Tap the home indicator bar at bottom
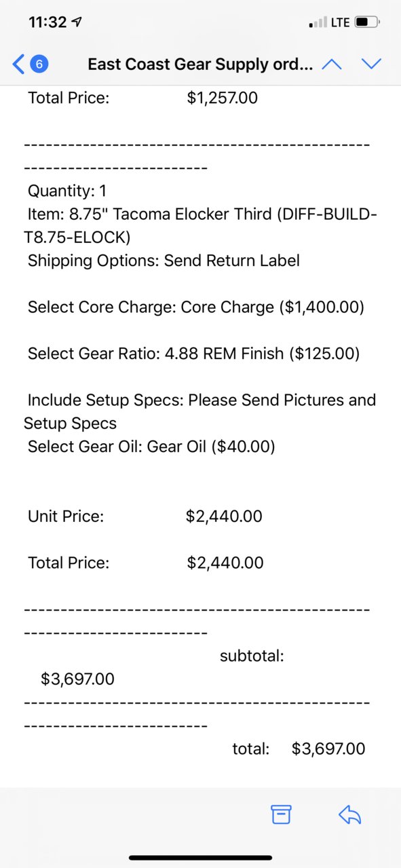 coord(200,858)
